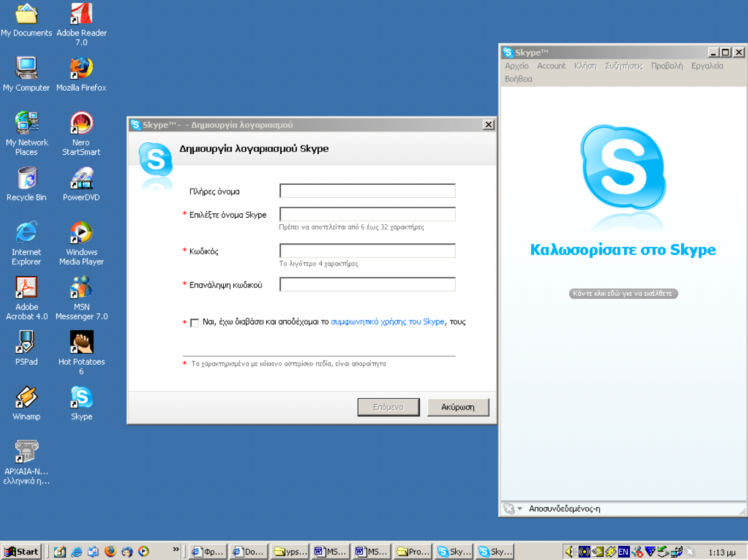Open the Προβολή menu in Skype
Image resolution: width=748 pixels, height=560 pixels.
(x=666, y=66)
